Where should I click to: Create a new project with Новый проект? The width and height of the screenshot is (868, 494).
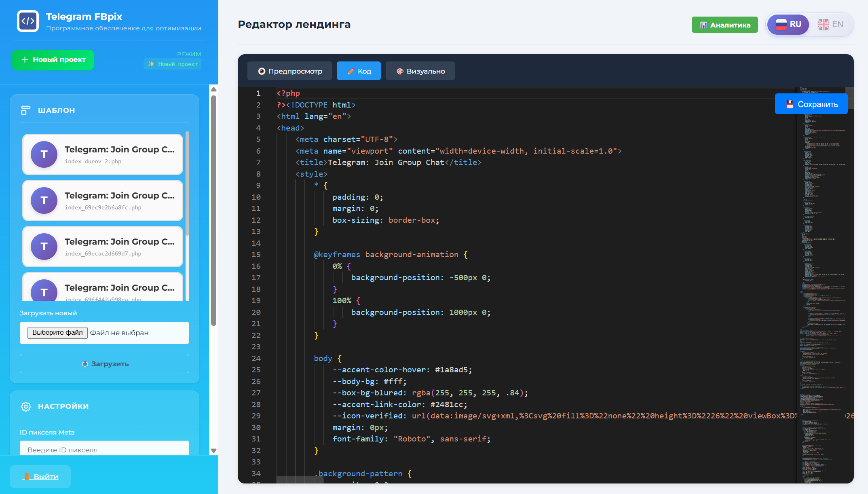click(53, 60)
